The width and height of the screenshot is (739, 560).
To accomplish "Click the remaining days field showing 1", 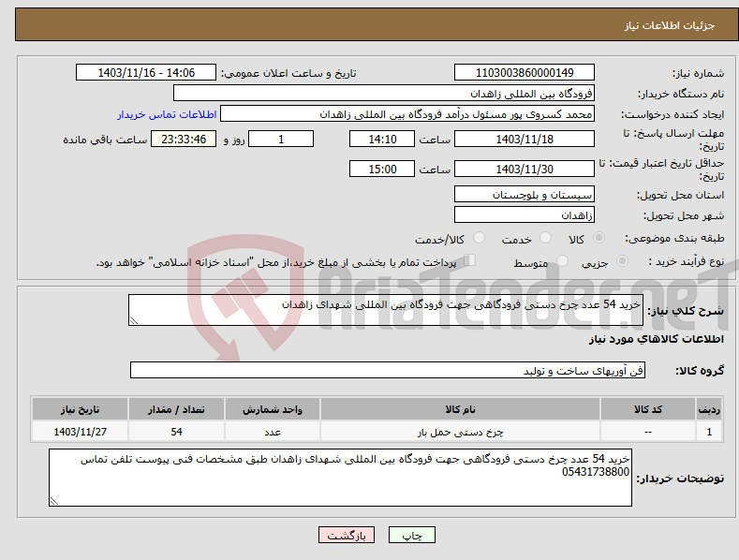I will 281,139.
